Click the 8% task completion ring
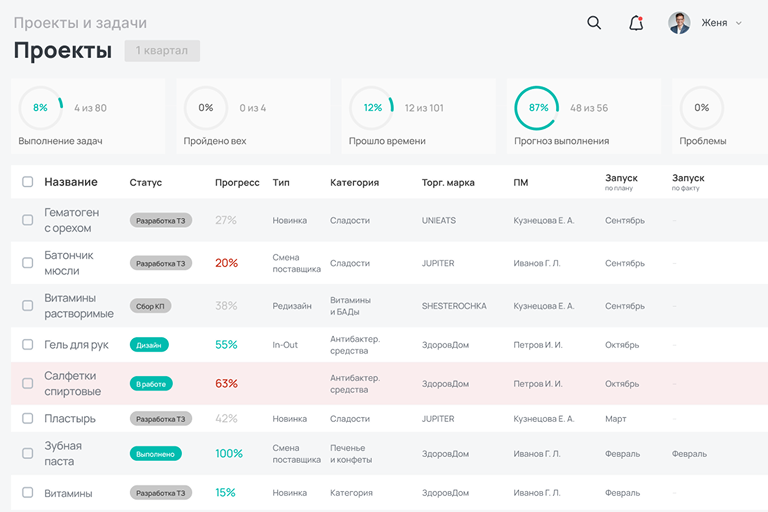768x512 pixels. click(x=40, y=108)
